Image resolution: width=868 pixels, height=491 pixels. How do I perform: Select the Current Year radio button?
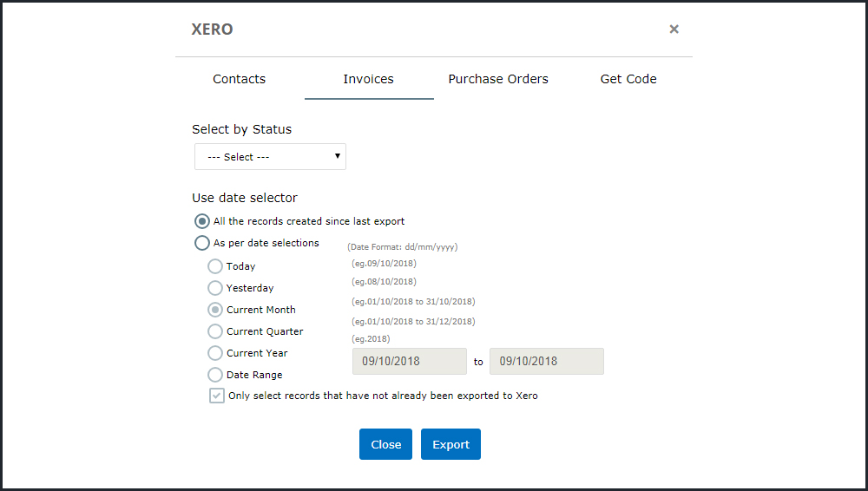(214, 352)
